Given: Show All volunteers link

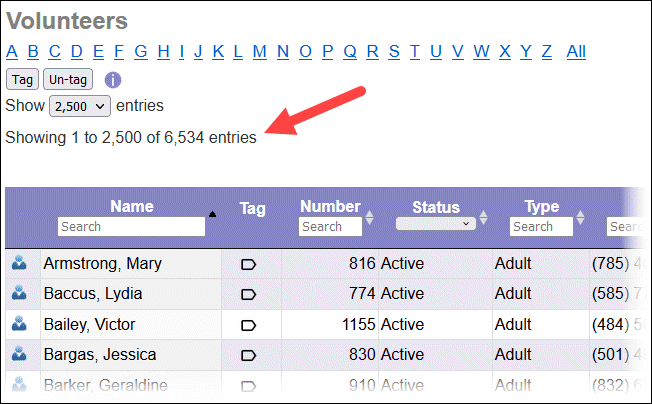Looking at the screenshot, I should pyautogui.click(x=576, y=52).
